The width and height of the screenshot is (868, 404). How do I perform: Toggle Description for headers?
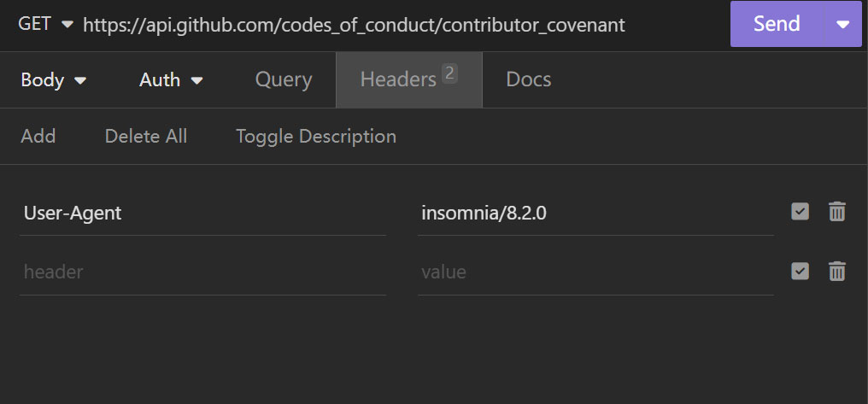[x=316, y=136]
